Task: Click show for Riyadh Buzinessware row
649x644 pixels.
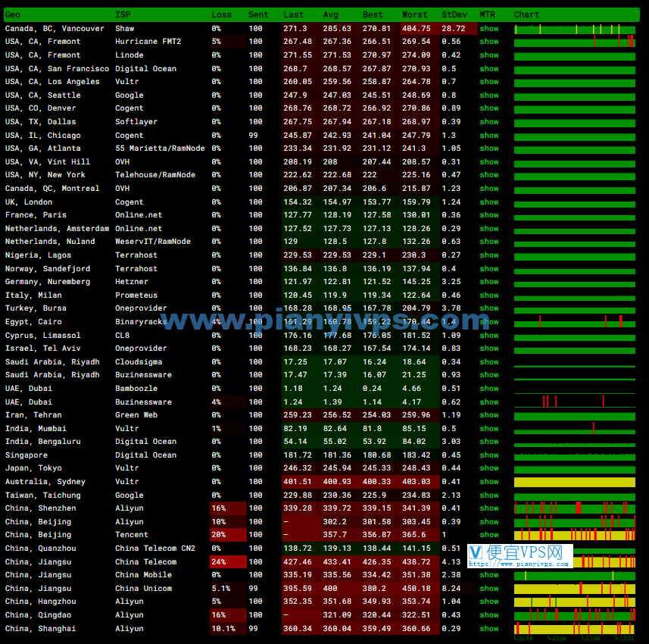Action: [488, 375]
